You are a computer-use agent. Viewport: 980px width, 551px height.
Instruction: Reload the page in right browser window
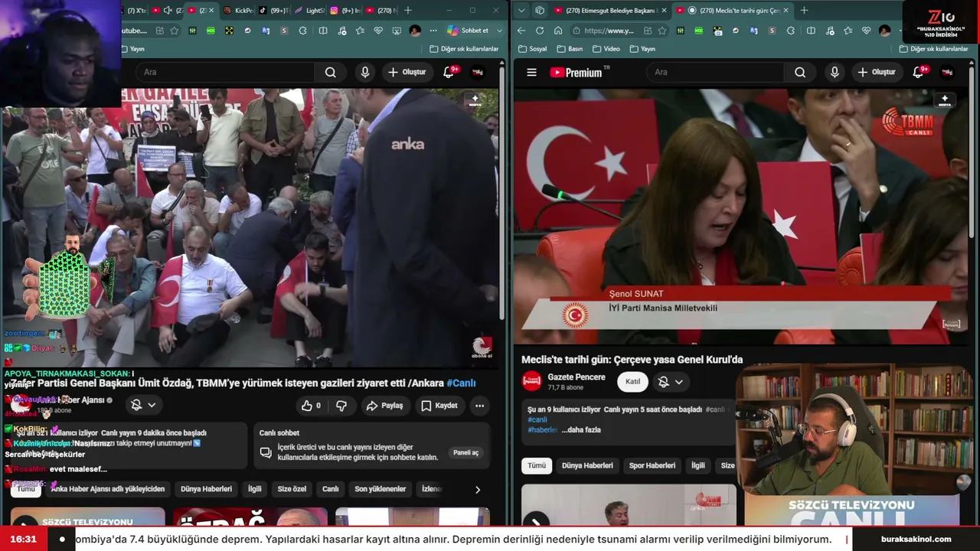tap(540, 31)
